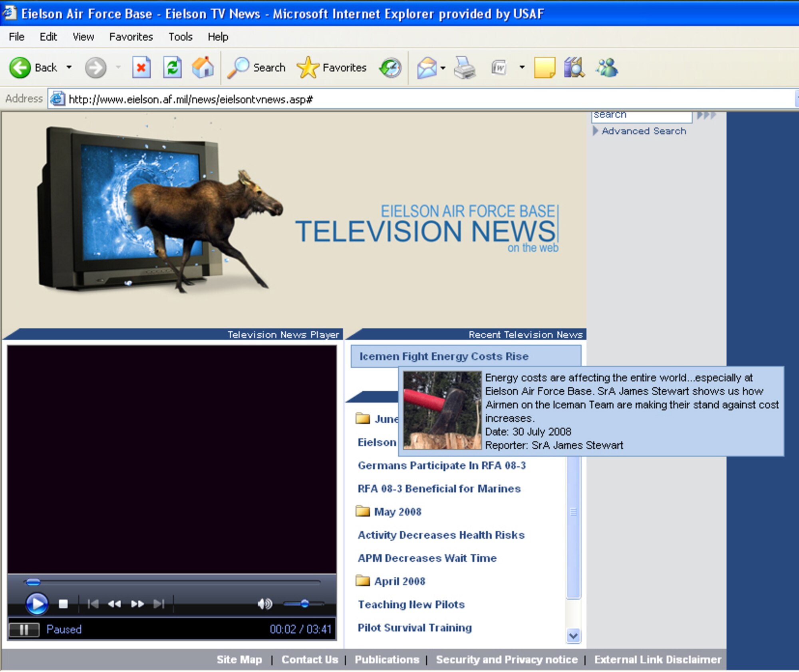This screenshot has width=799, height=672.
Task: Click the pause indicator beside Paused status
Action: 24,630
